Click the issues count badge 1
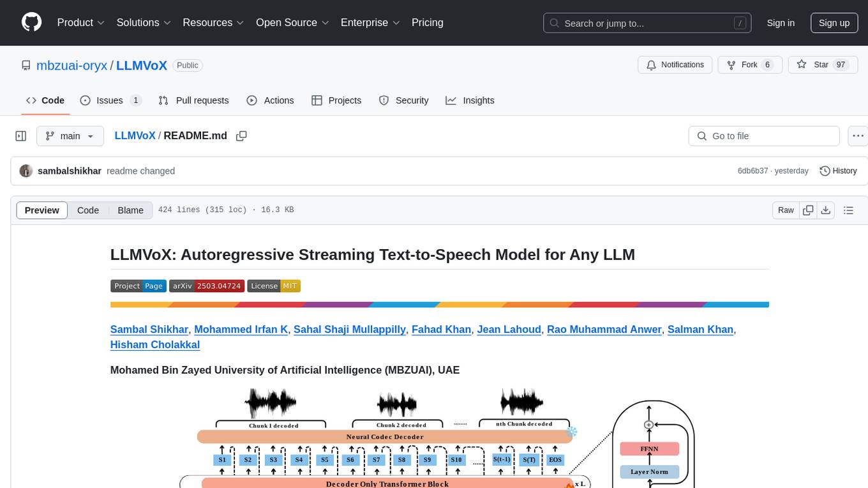Image resolution: width=868 pixels, height=488 pixels. pos(135,100)
